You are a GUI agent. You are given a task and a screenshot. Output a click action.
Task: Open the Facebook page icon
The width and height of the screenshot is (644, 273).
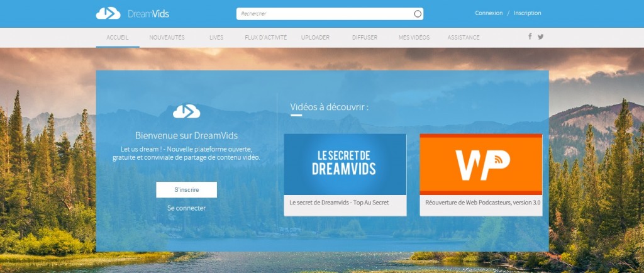click(530, 36)
